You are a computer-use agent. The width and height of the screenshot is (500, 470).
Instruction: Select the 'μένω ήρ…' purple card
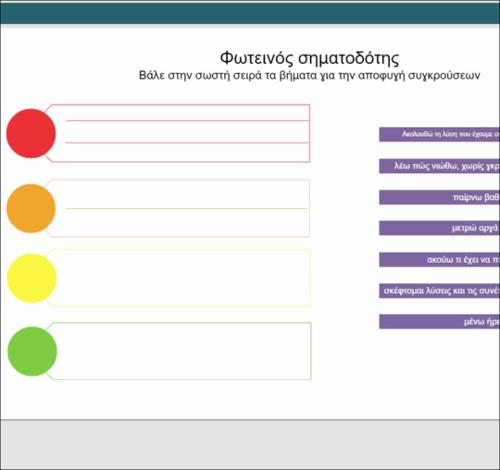(x=439, y=322)
